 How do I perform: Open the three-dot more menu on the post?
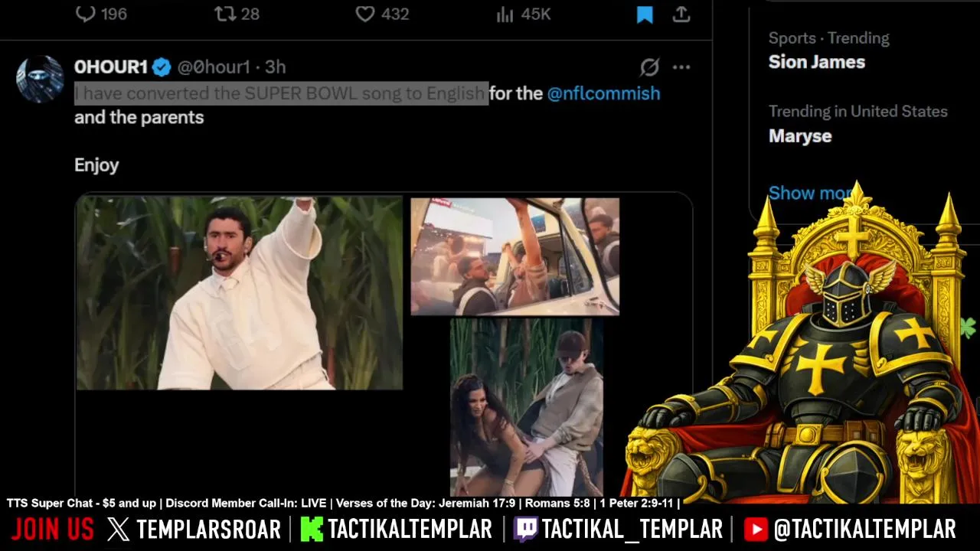click(x=681, y=67)
